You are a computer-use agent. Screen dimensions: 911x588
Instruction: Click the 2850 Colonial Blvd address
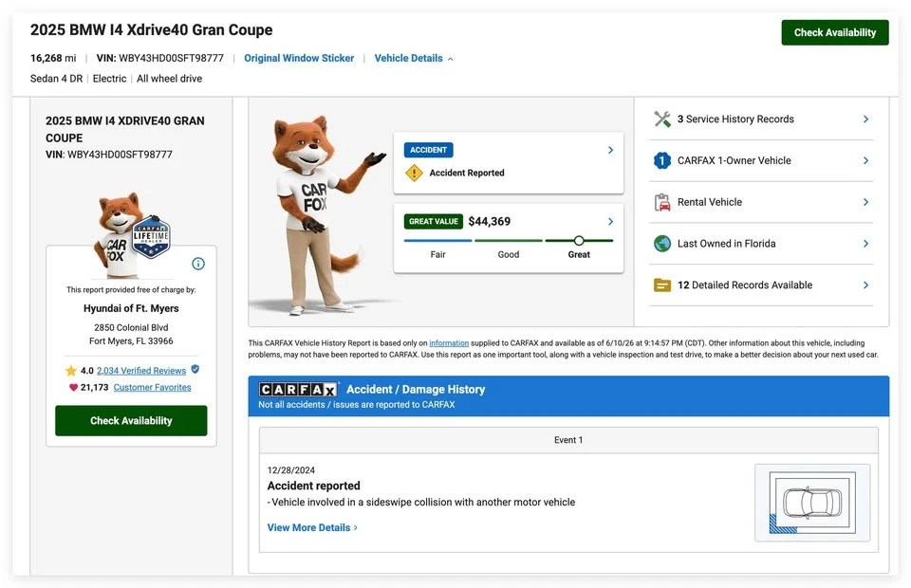point(131,327)
